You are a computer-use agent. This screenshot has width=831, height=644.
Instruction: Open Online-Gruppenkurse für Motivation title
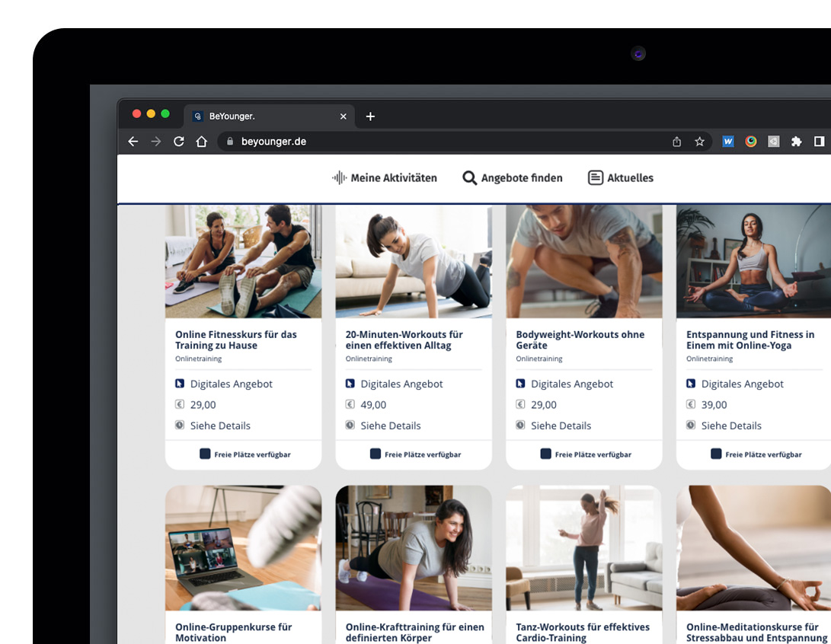pyautogui.click(x=233, y=633)
